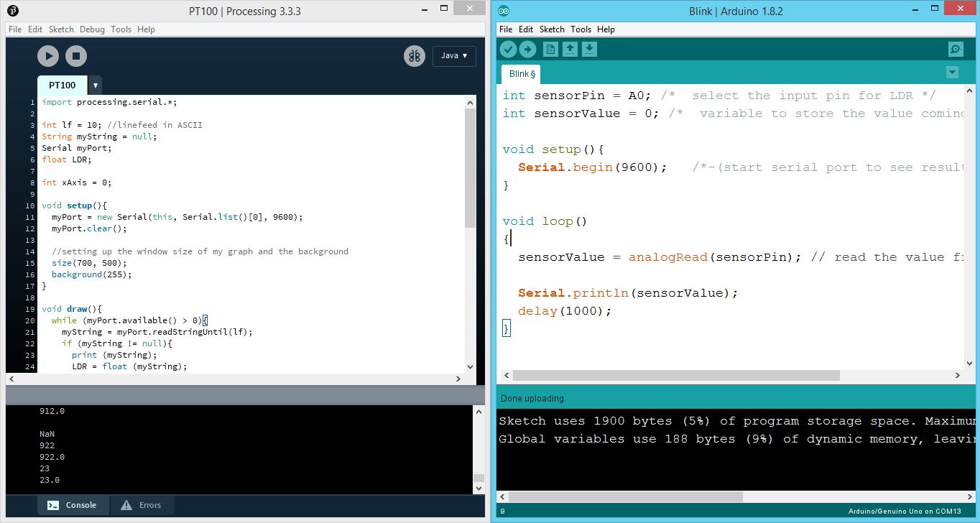Viewport: 980px width, 523px height.
Task: Click Processing editor scroll up arrow
Action: point(470,101)
